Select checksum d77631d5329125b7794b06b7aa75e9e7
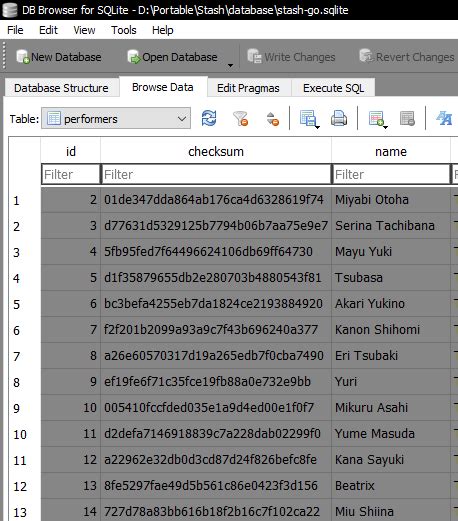Image resolution: width=458 pixels, height=521 pixels. coord(216,226)
